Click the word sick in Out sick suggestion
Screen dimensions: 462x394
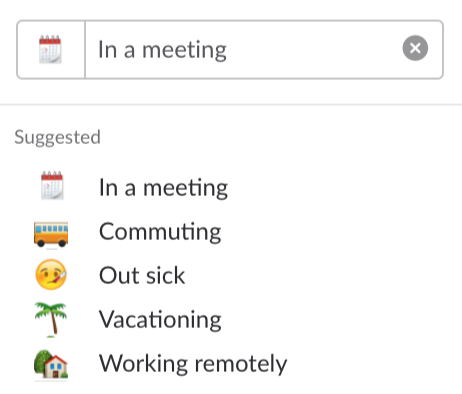click(x=166, y=276)
